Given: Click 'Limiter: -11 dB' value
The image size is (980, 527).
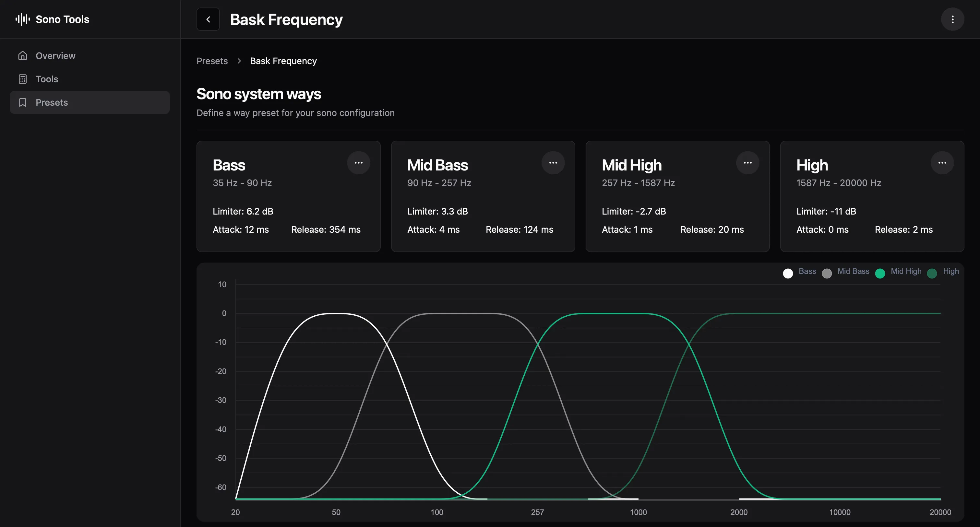Looking at the screenshot, I should click(826, 211).
